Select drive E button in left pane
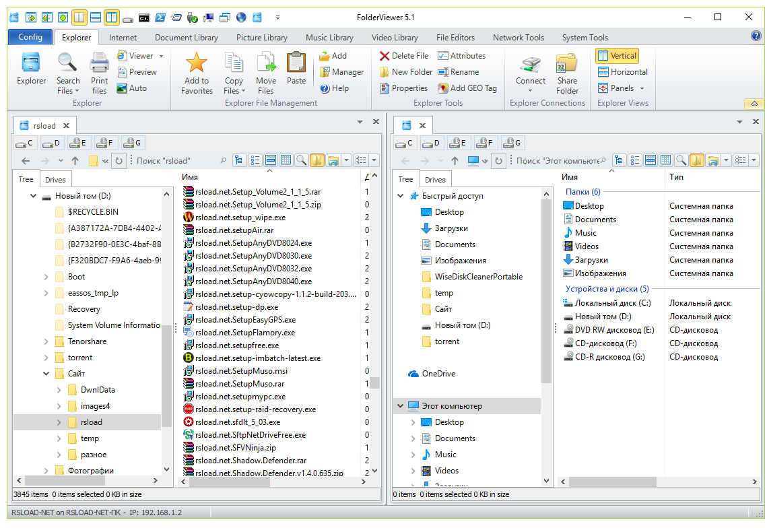 (79, 143)
